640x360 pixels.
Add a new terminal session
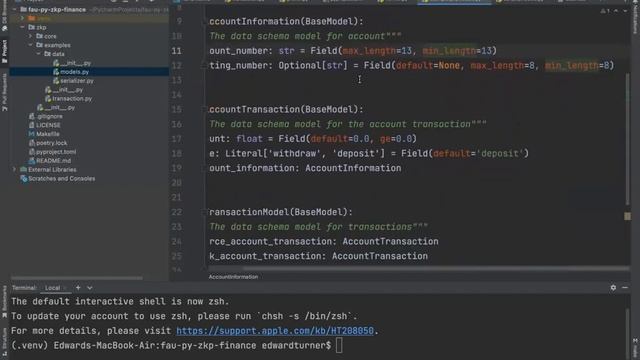pyautogui.click(x=78, y=288)
